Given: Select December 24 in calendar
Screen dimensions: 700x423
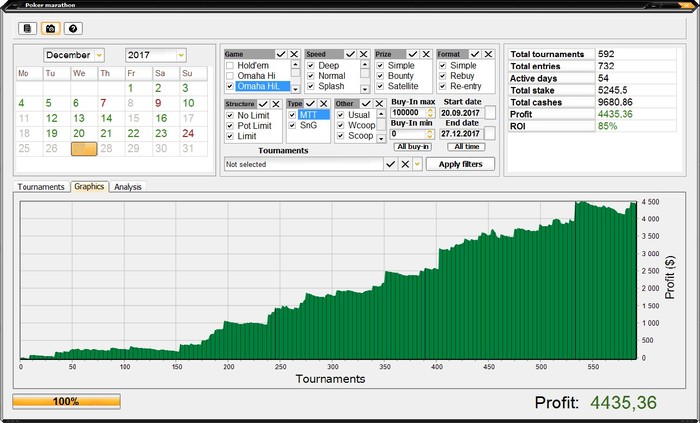Looking at the screenshot, I should 188,133.
